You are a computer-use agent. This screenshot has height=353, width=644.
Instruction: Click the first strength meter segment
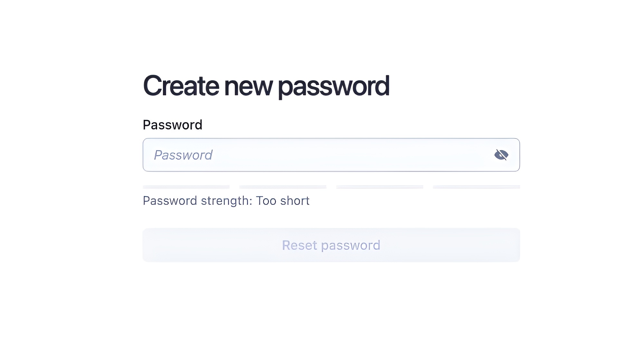pyautogui.click(x=186, y=187)
